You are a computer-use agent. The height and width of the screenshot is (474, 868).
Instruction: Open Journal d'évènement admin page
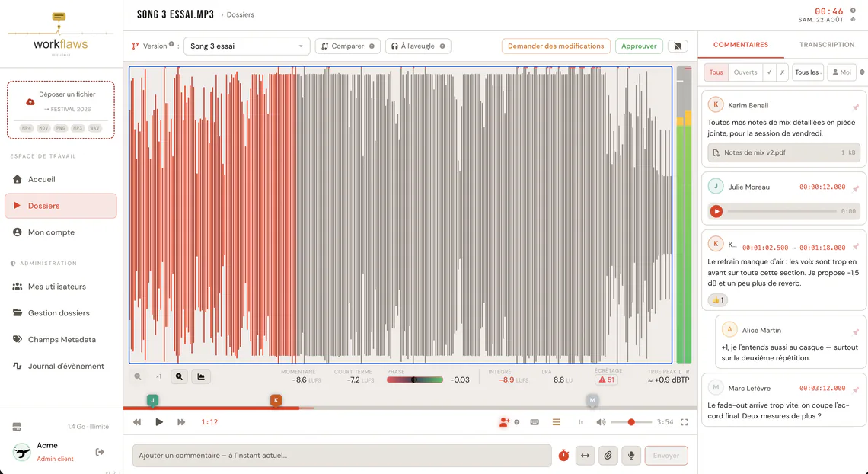(61, 367)
